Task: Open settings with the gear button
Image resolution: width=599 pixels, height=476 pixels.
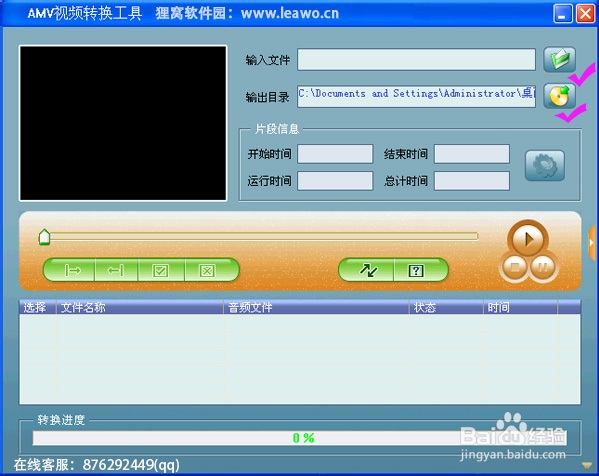Action: [545, 165]
